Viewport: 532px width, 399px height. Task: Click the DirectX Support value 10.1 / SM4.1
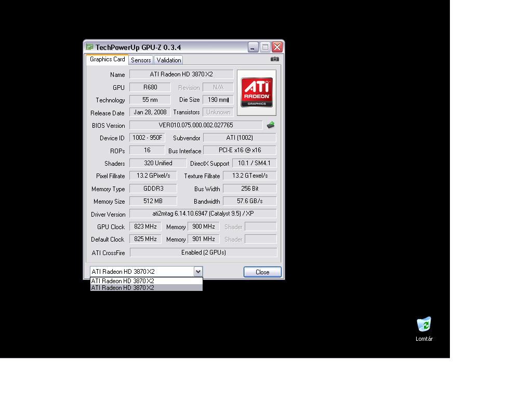click(x=254, y=163)
